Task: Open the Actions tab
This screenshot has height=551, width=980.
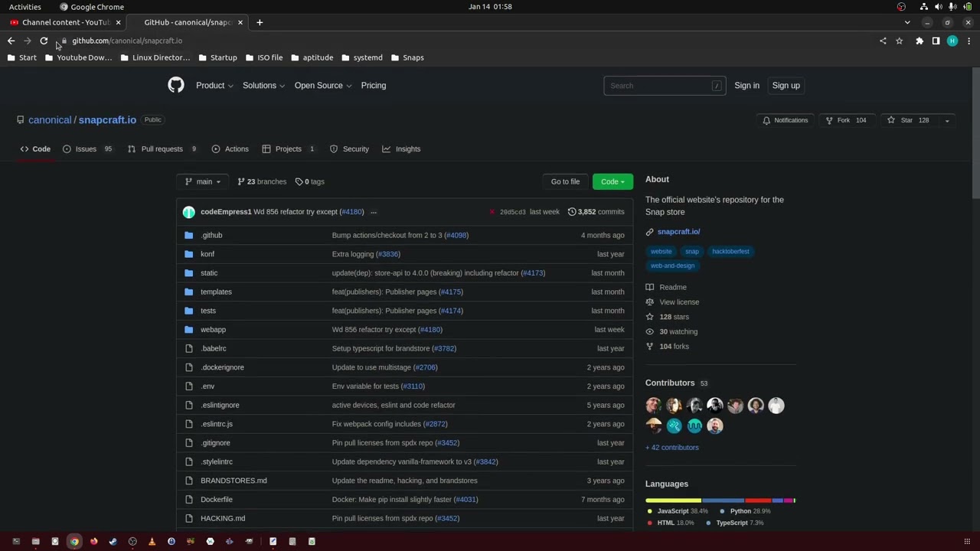Action: point(230,149)
